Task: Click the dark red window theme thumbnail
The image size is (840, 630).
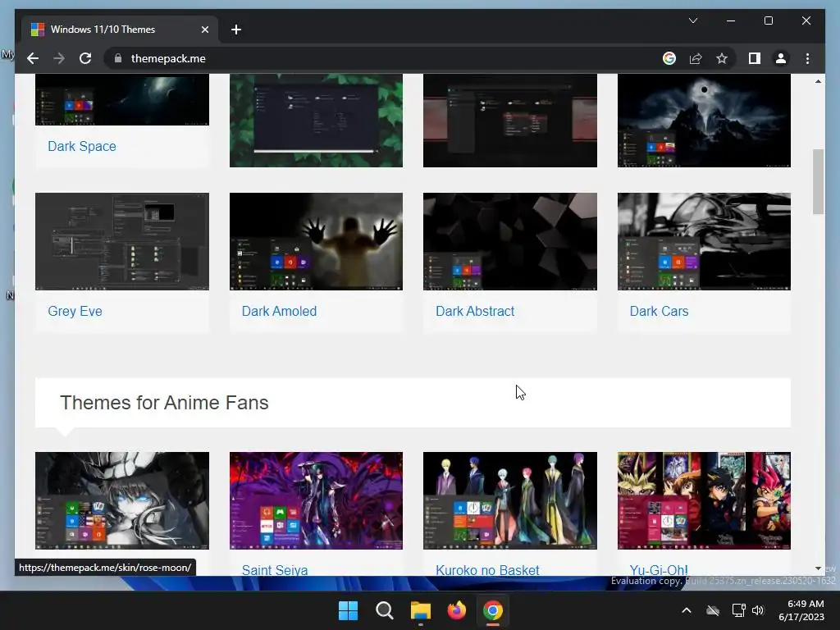Action: click(x=510, y=121)
